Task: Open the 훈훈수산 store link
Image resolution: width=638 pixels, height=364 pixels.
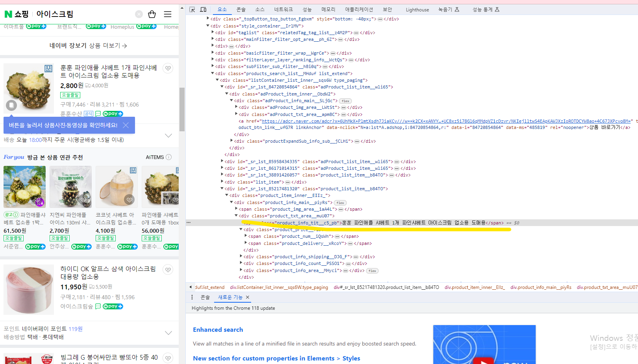Action: pos(71,114)
